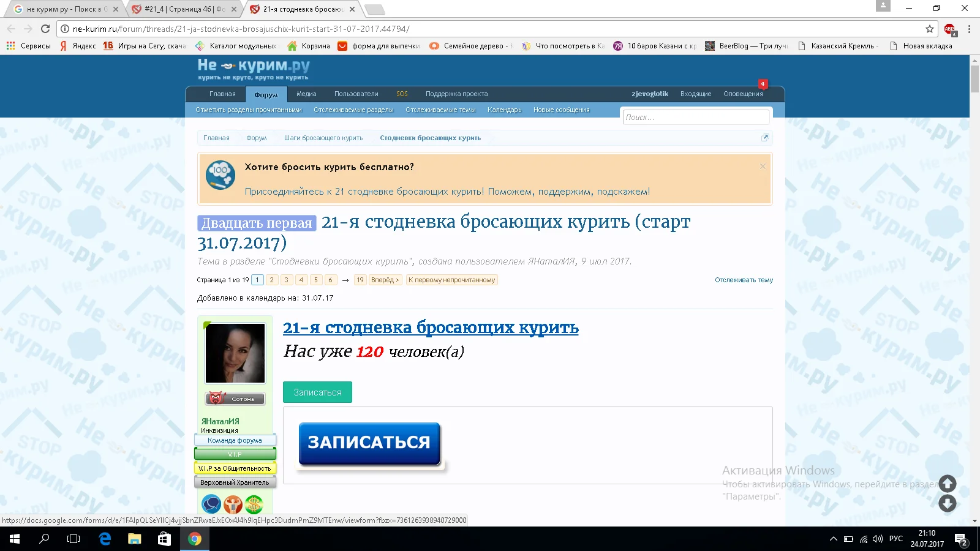Open the Windows Start menu
Viewport: 980px width, 551px height.
tap(15, 539)
